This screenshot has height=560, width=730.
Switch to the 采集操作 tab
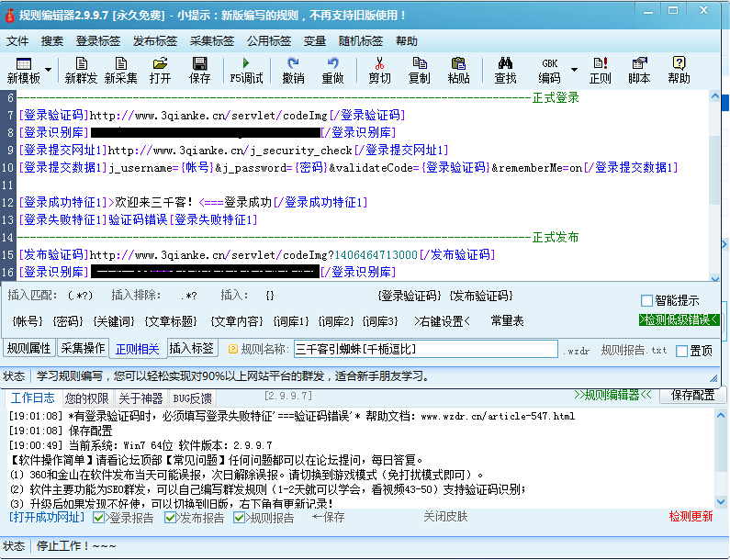tap(83, 349)
